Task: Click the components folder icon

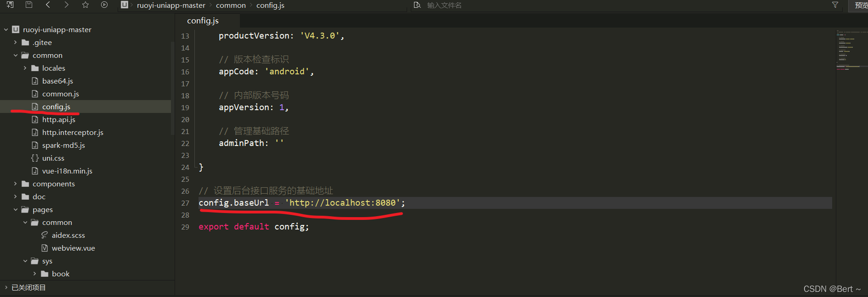Action: click(x=25, y=184)
